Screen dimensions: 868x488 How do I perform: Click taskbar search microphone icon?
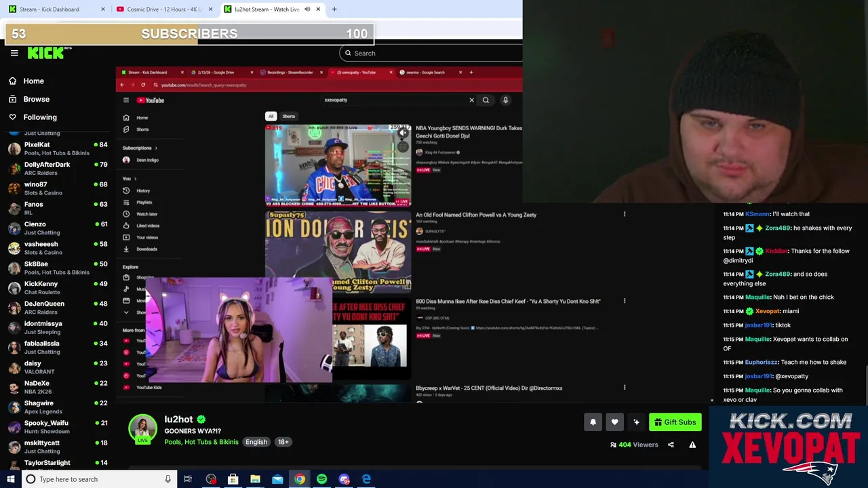167,479
